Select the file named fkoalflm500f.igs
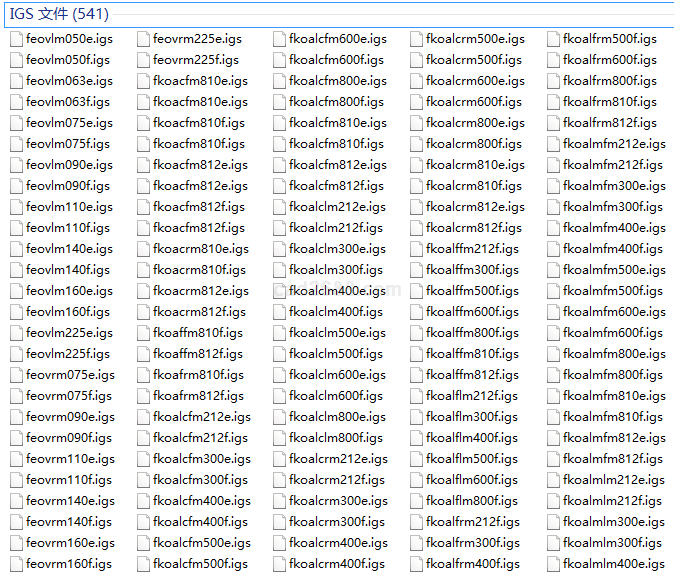 [x=472, y=459]
